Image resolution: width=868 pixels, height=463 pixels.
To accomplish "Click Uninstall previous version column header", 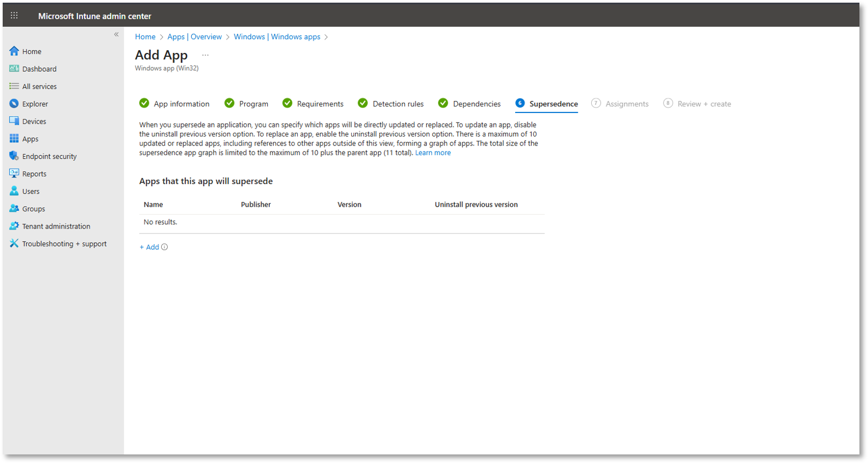I will pyautogui.click(x=476, y=204).
